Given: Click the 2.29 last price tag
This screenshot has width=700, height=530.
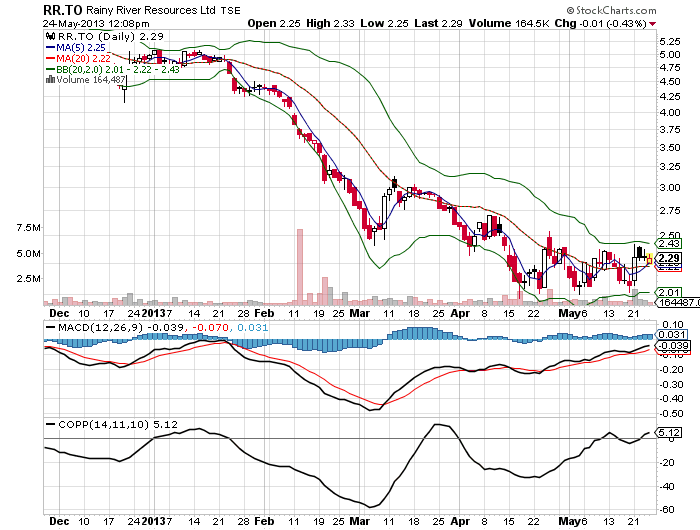Looking at the screenshot, I should [668, 258].
